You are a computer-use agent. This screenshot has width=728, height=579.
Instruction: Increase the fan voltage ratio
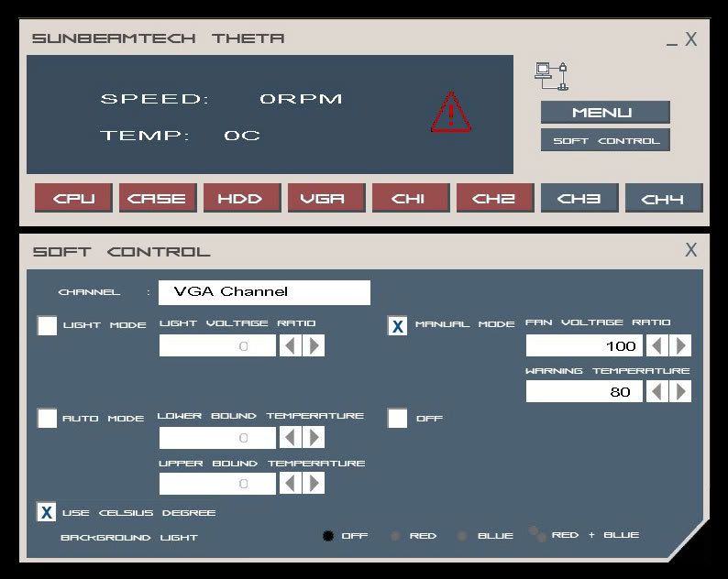pos(680,345)
